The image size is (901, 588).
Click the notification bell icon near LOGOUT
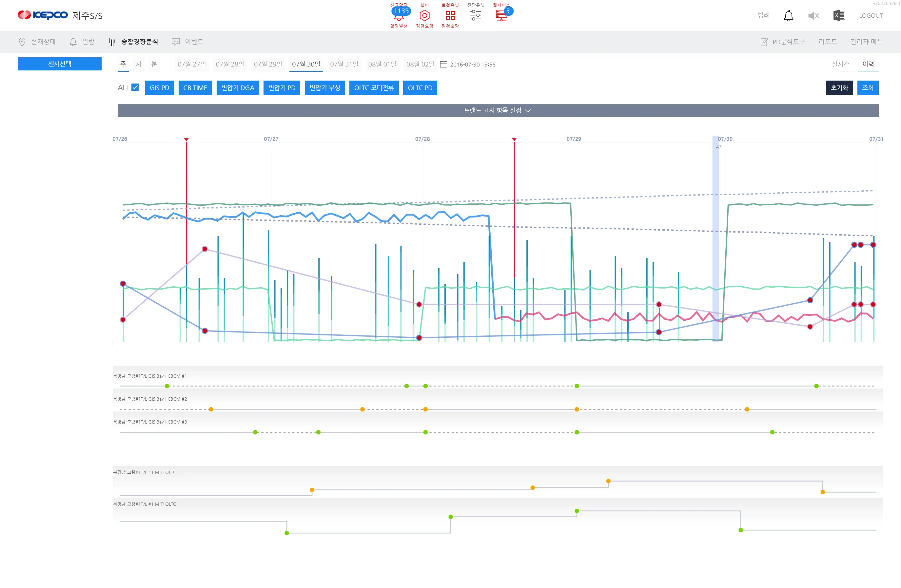(x=789, y=15)
